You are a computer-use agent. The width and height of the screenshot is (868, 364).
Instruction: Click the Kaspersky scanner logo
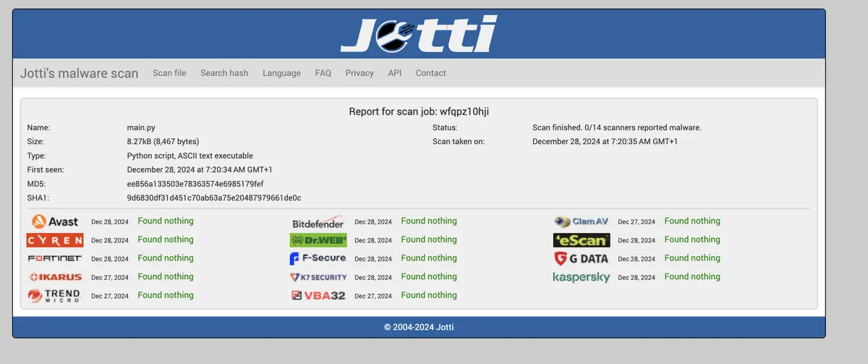coord(582,277)
